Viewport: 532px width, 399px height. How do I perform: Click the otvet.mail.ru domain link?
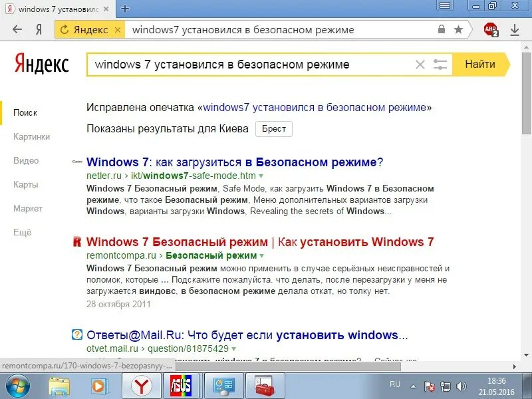tap(112, 348)
